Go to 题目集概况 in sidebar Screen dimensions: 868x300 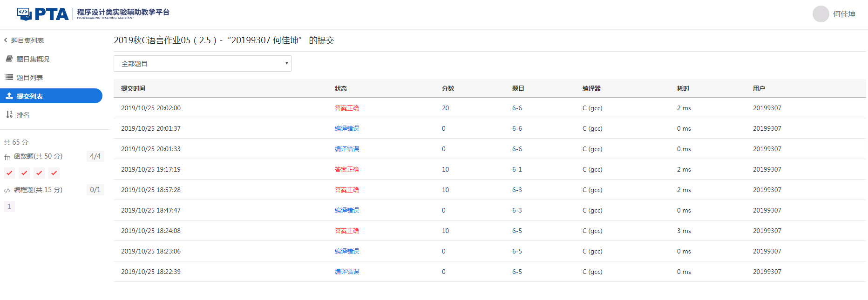click(x=33, y=59)
